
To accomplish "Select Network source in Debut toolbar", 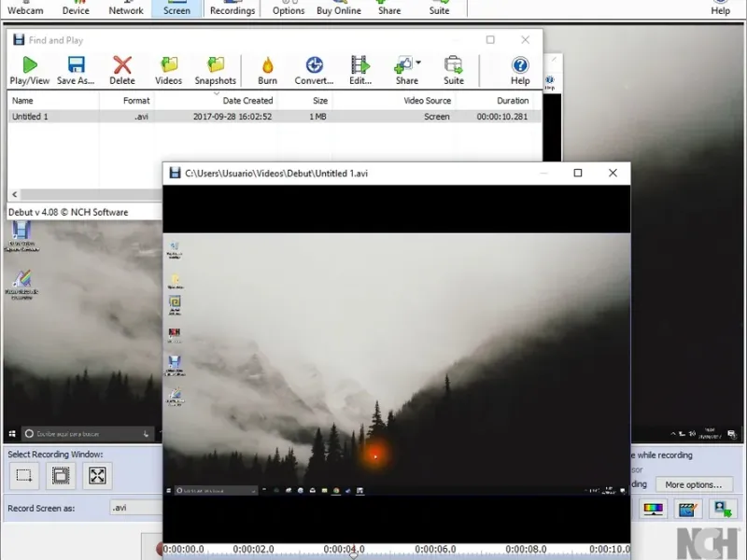I will coord(126,8).
